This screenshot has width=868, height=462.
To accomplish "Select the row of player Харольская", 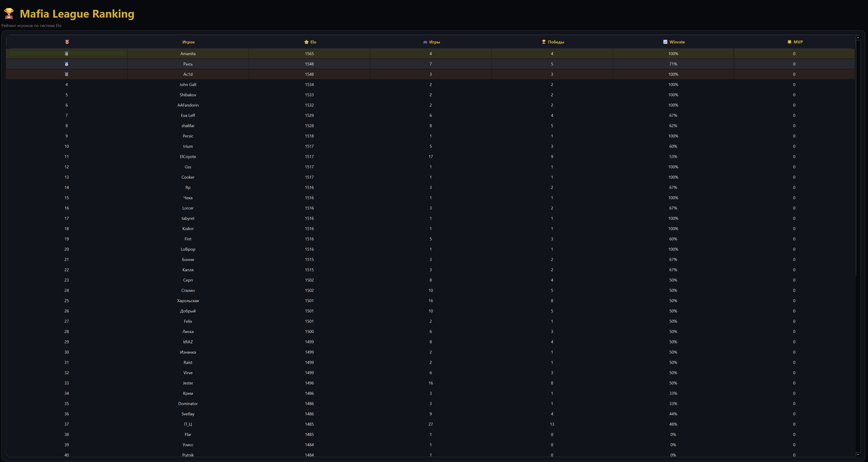I will pyautogui.click(x=430, y=301).
